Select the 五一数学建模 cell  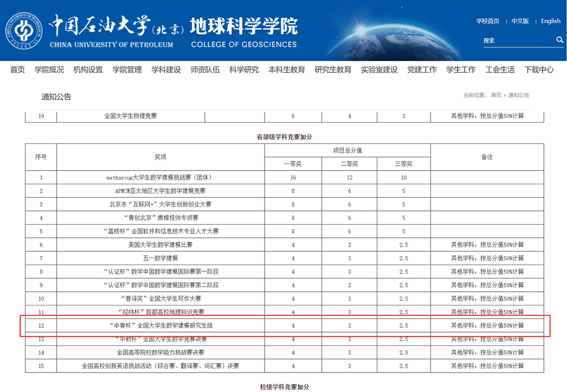(x=161, y=258)
